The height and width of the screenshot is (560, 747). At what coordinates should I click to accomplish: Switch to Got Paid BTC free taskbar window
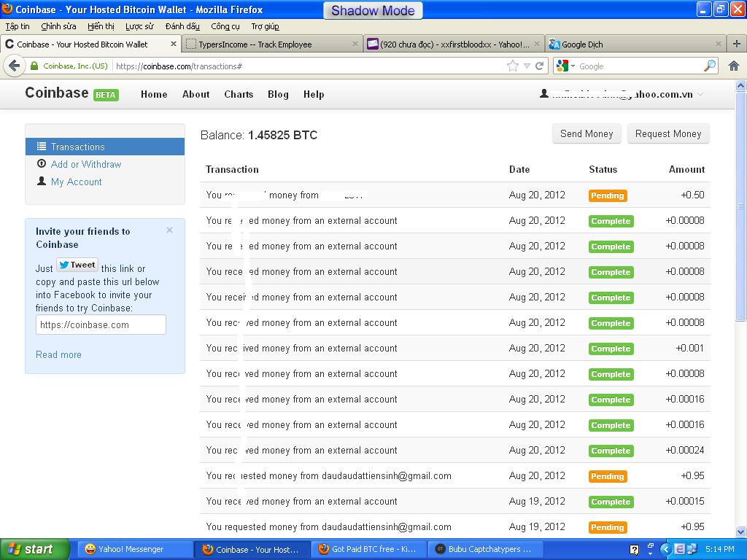(x=369, y=550)
